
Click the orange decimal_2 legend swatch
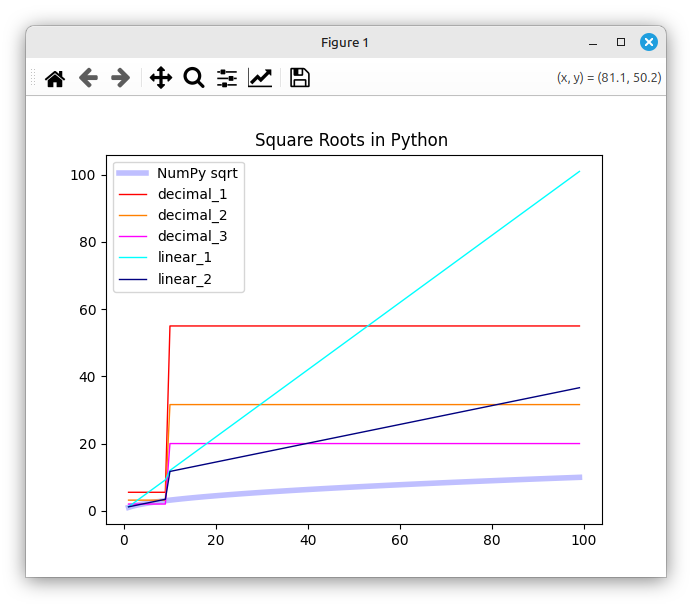point(134,215)
